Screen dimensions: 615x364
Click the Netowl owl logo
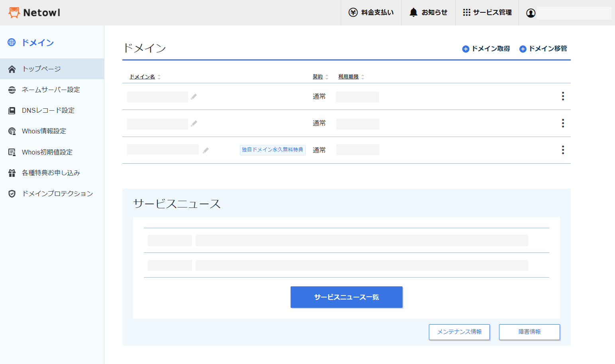(34, 12)
